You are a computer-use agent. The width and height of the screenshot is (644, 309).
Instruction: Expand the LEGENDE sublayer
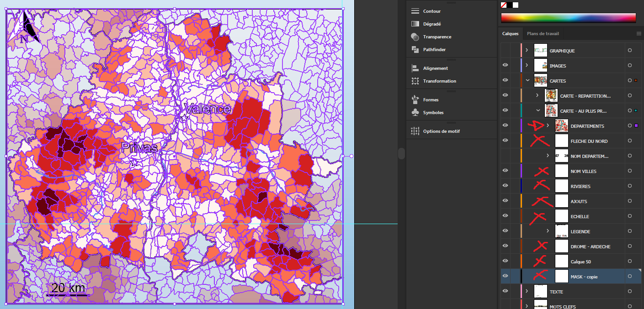548,231
